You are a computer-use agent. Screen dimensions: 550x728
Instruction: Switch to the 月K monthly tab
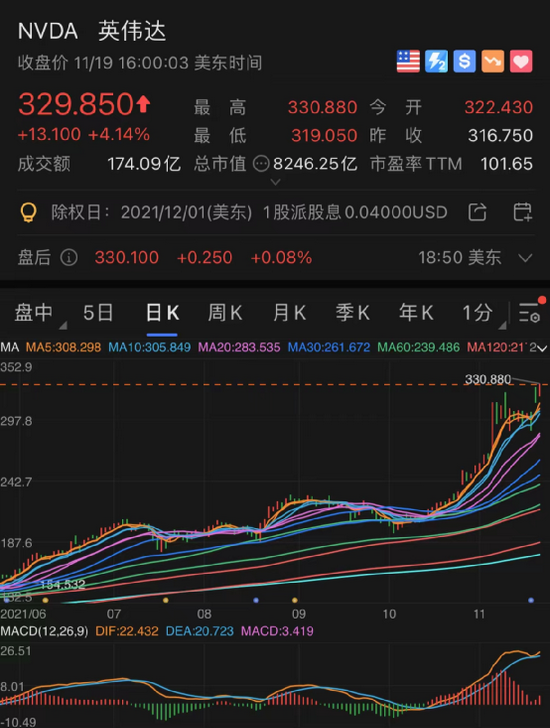point(289,313)
